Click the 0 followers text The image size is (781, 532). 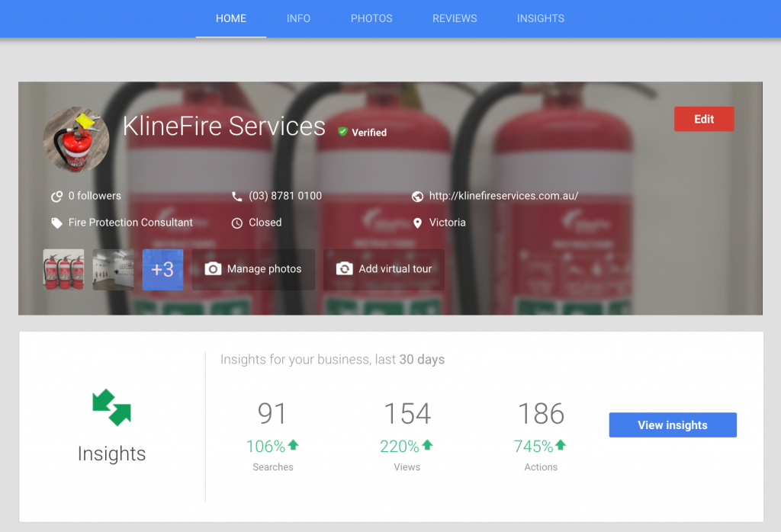click(x=95, y=196)
